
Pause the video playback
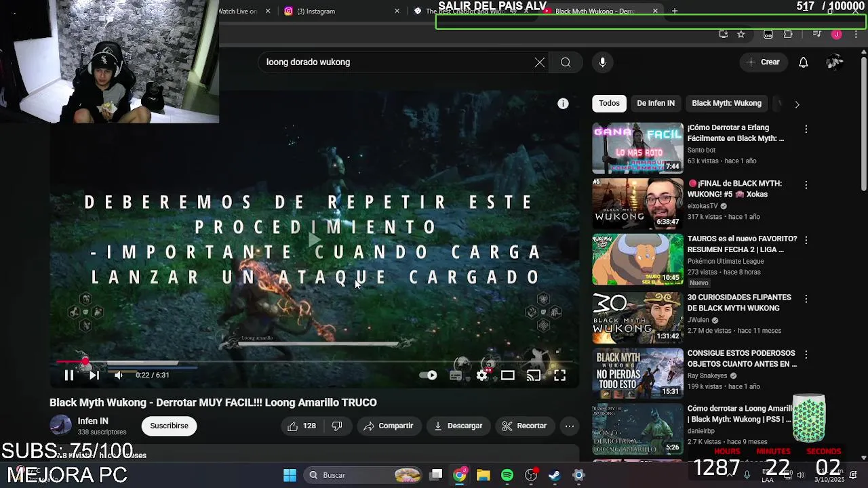[68, 375]
